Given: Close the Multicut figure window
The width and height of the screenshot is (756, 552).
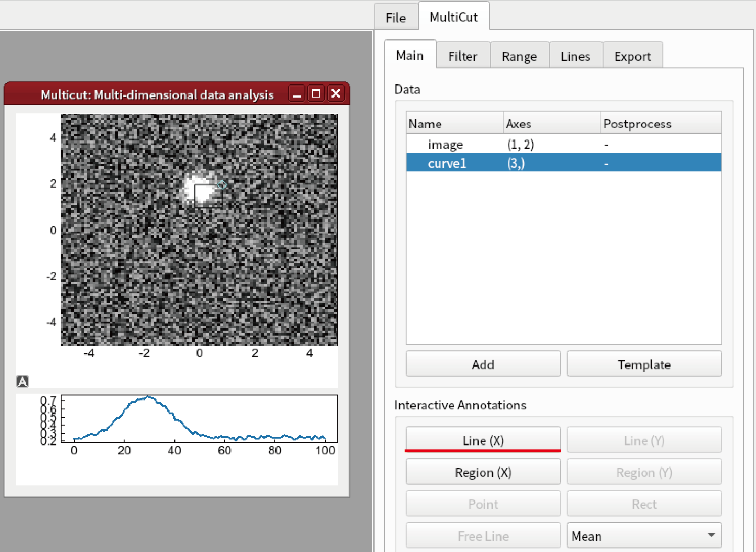Looking at the screenshot, I should click(x=336, y=94).
